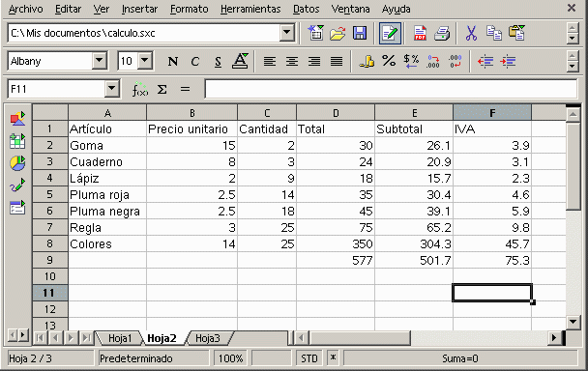Switch to the Hoja1 sheet tab
The height and width of the screenshot is (371, 588).
pos(120,338)
